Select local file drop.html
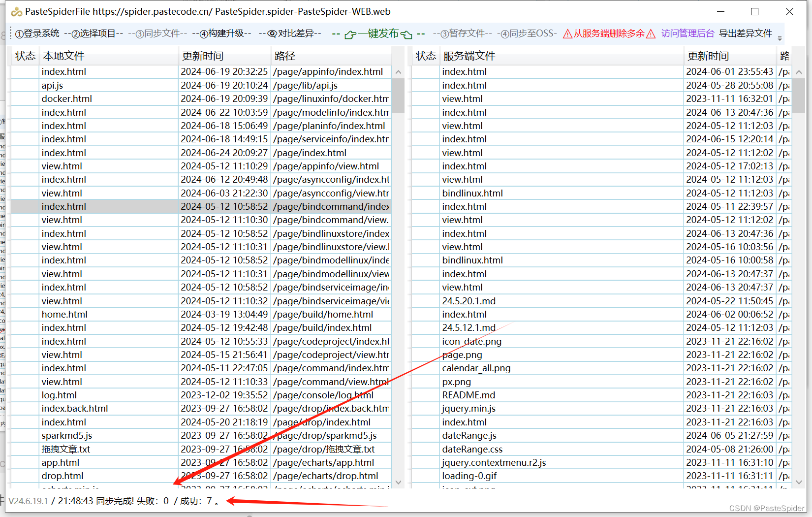The height and width of the screenshot is (517, 812). 62,476
